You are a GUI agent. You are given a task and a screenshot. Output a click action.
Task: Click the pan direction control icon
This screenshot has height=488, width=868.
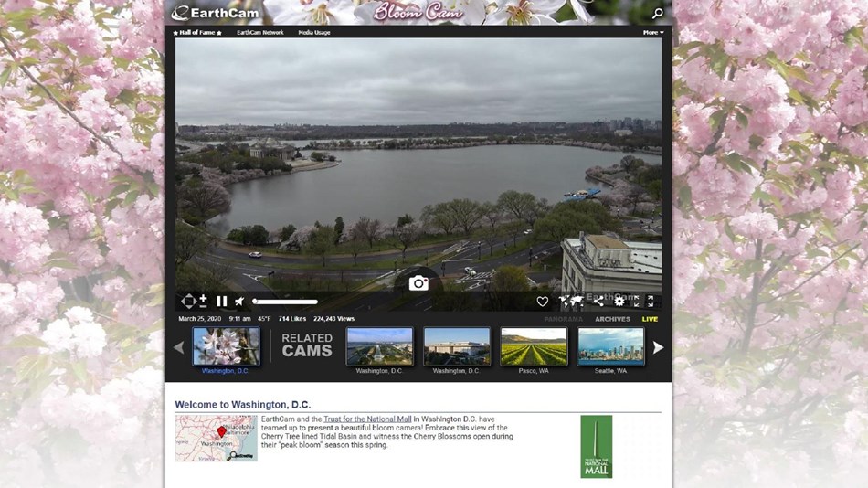pos(188,302)
